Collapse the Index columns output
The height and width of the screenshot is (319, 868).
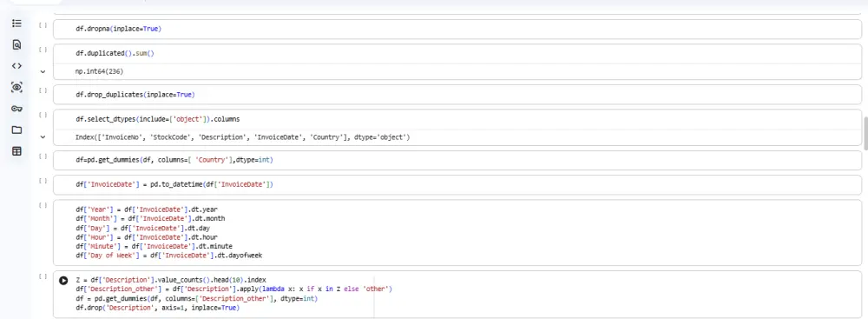(x=43, y=137)
